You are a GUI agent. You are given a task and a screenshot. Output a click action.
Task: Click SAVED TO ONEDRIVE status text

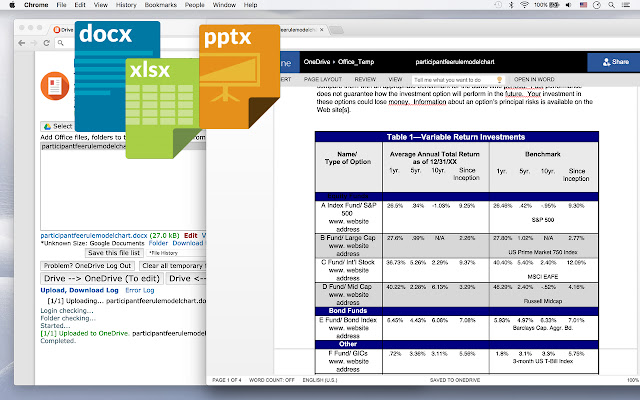click(x=455, y=380)
